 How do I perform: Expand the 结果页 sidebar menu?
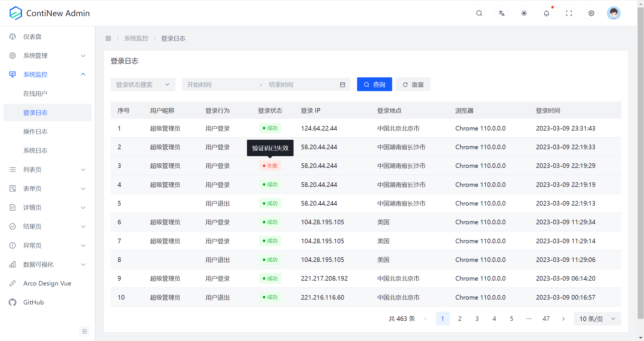(x=47, y=226)
